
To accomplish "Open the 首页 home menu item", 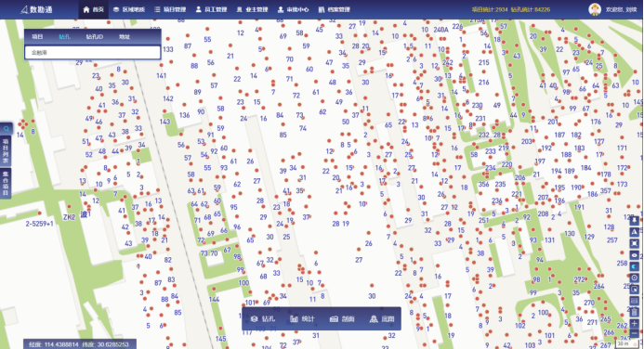I will click(94, 9).
